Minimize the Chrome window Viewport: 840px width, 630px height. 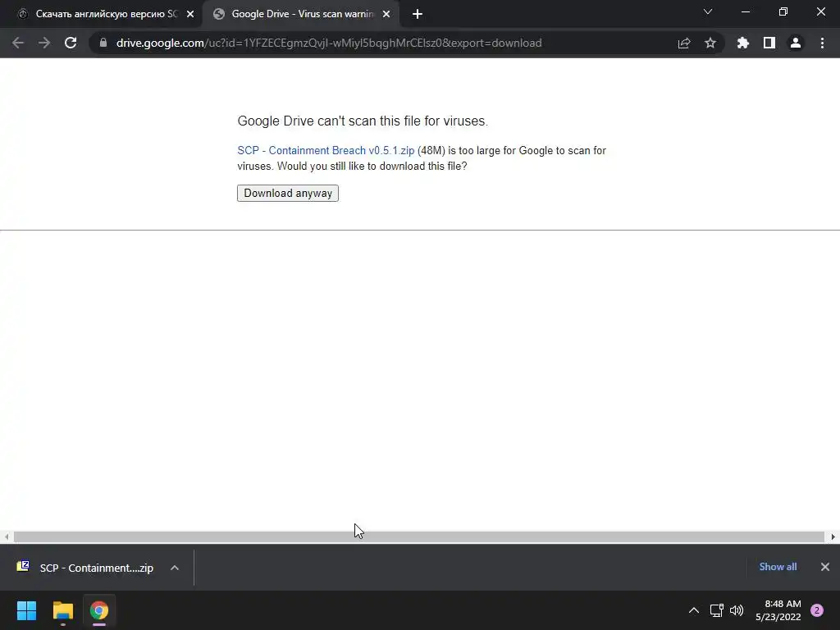click(x=746, y=11)
